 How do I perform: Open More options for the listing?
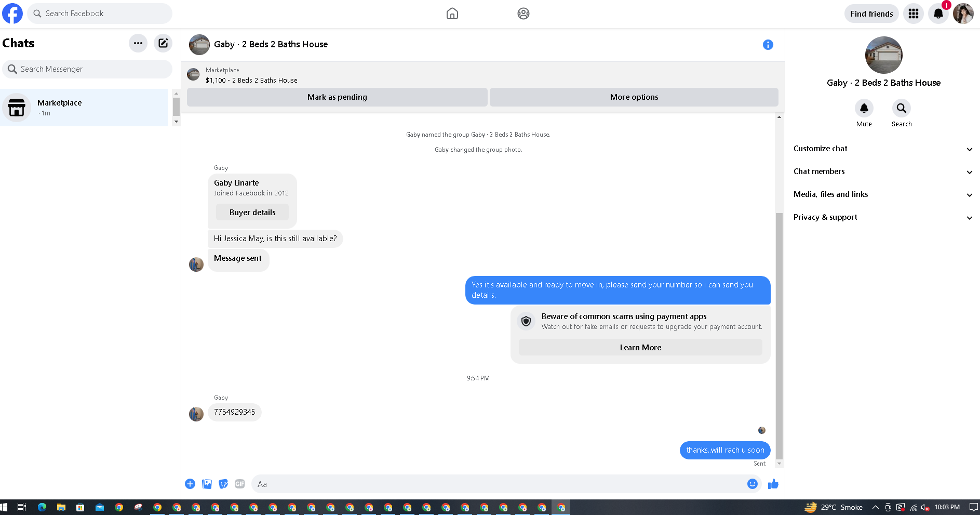634,97
